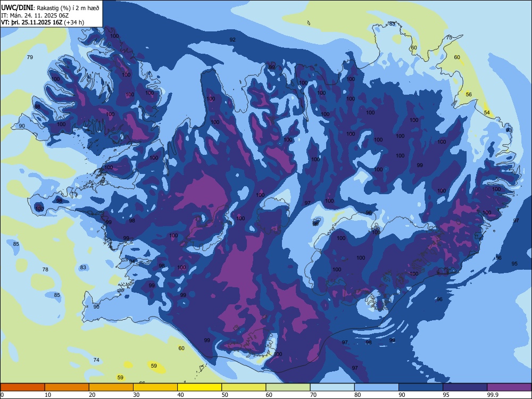Pick the pale green 60–70 legend swatch
The image size is (532, 399).
(x=288, y=387)
